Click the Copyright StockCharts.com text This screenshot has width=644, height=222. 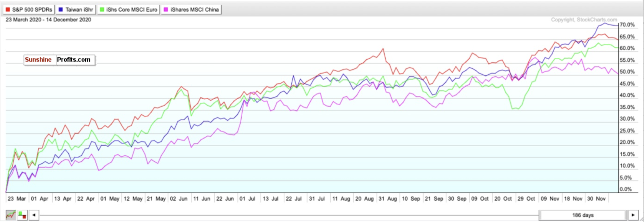pos(584,20)
